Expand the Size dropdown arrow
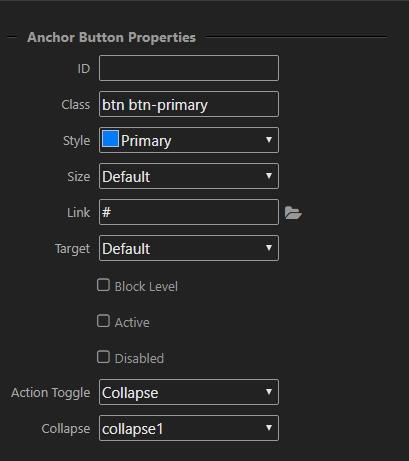This screenshot has width=409, height=461. pyautogui.click(x=269, y=176)
